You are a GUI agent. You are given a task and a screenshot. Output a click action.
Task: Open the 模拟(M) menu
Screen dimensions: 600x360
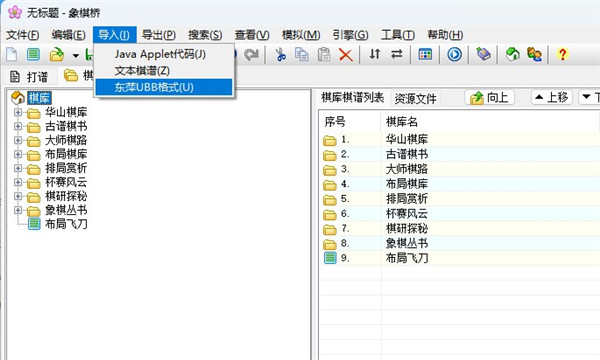click(301, 35)
